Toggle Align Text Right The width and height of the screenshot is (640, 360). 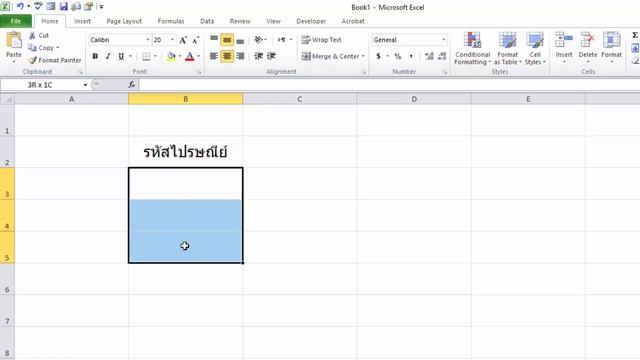click(240, 56)
